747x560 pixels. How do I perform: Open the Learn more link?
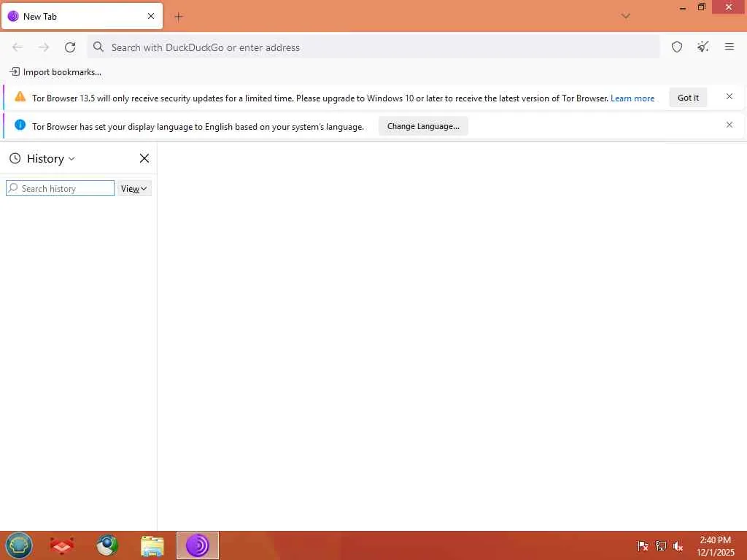coord(632,98)
